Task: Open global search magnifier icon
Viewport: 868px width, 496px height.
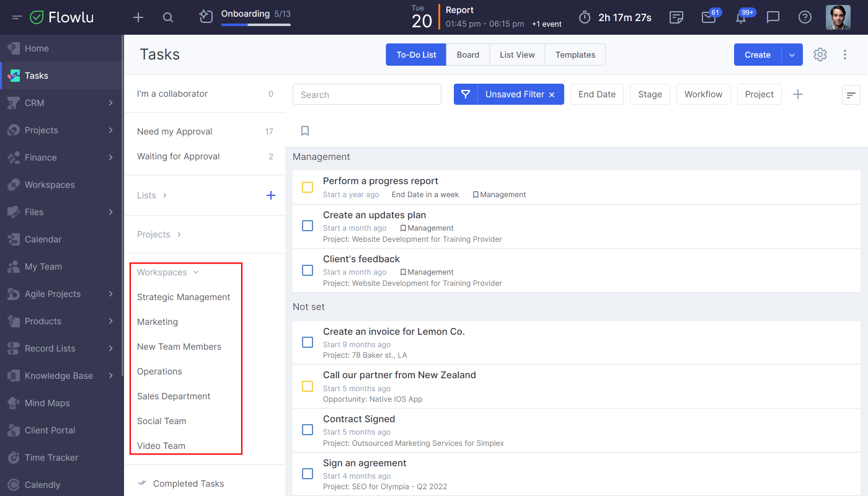Action: [x=168, y=17]
